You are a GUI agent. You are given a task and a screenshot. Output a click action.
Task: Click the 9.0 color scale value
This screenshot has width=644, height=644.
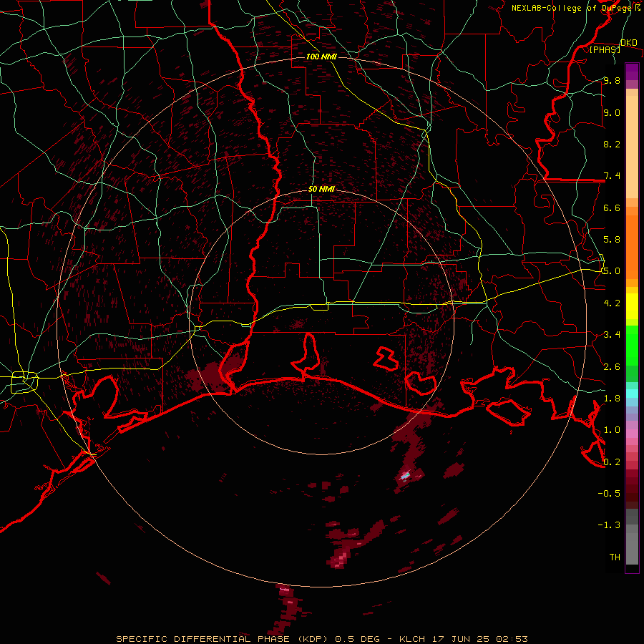tap(612, 112)
